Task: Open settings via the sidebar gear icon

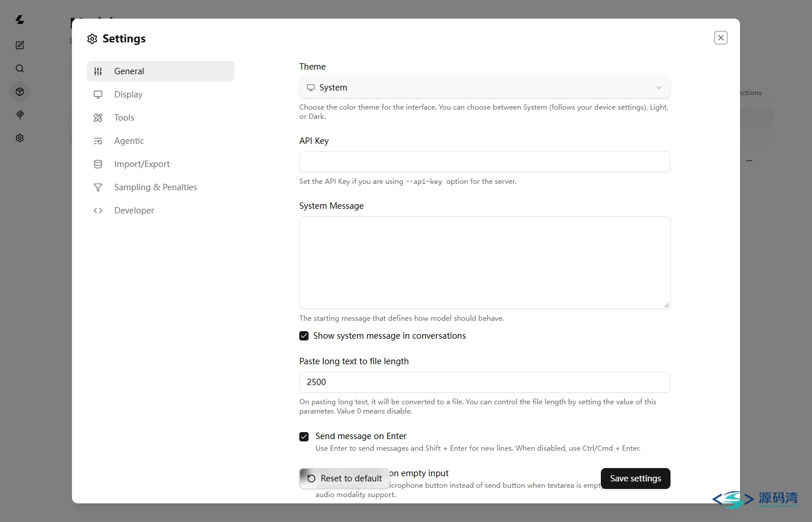Action: [x=20, y=138]
